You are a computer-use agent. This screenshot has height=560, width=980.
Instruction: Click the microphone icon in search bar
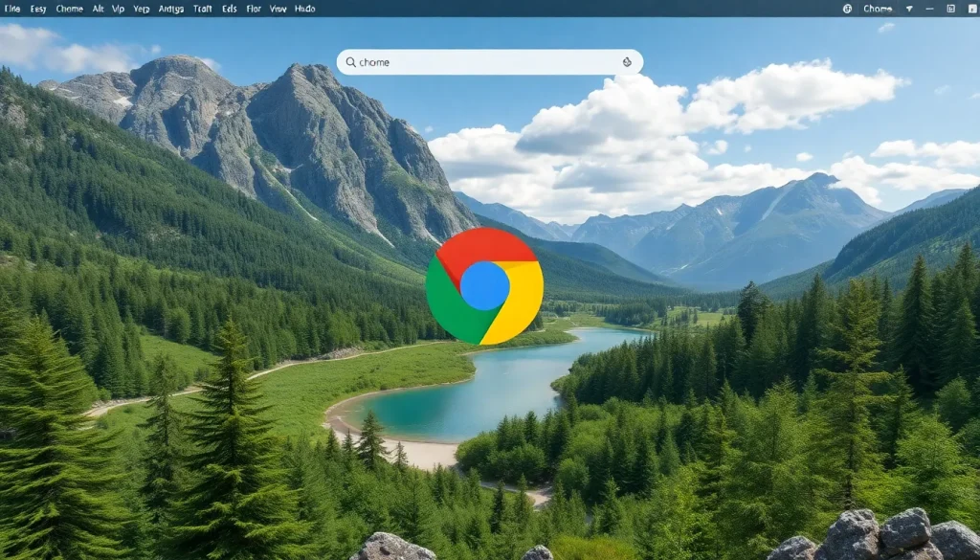click(x=627, y=62)
